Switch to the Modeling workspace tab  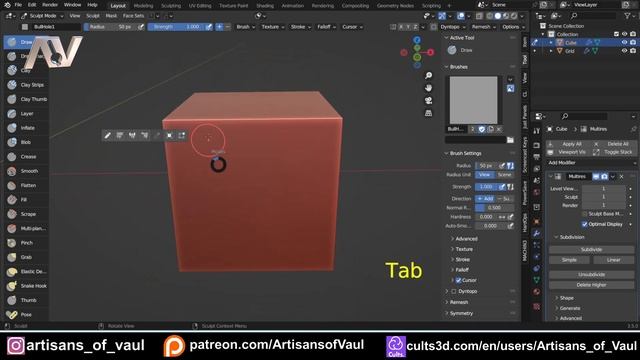tap(143, 6)
